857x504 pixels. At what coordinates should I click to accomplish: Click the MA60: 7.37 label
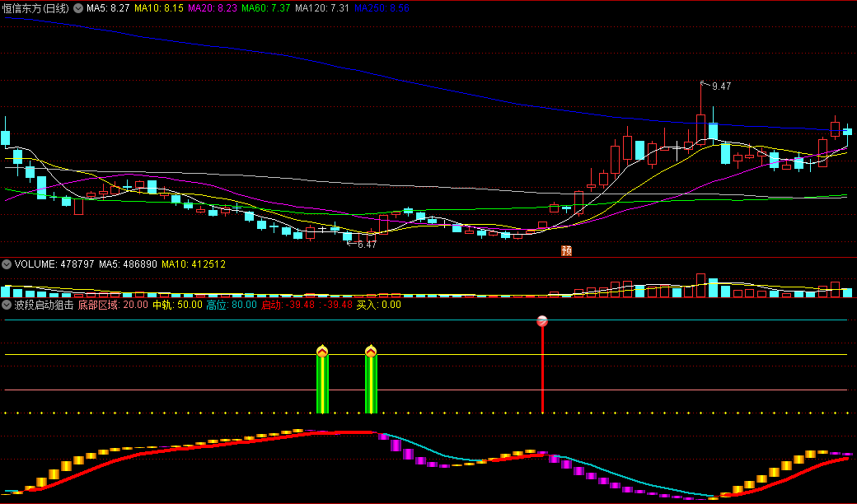pyautogui.click(x=266, y=8)
